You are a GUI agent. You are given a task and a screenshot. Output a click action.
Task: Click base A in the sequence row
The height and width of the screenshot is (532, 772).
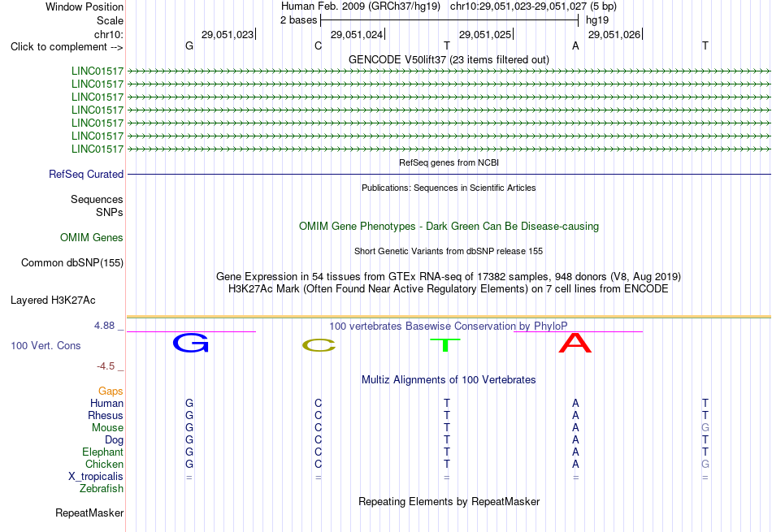coord(575,45)
